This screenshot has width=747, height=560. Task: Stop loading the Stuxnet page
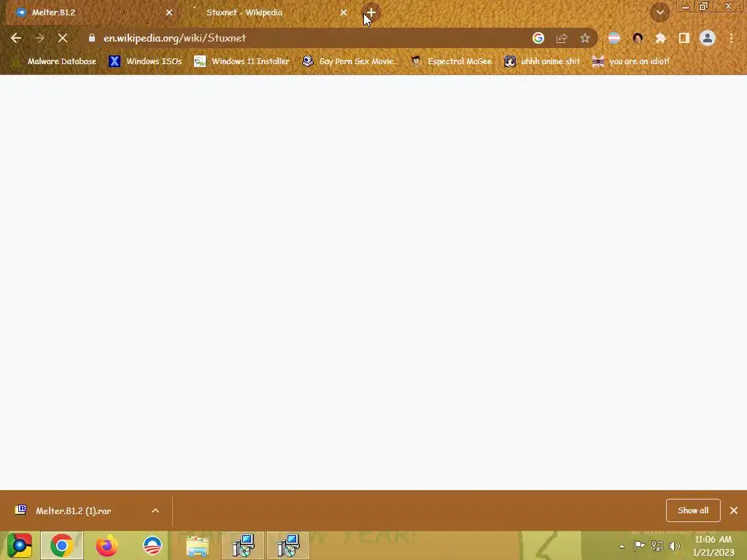point(63,38)
